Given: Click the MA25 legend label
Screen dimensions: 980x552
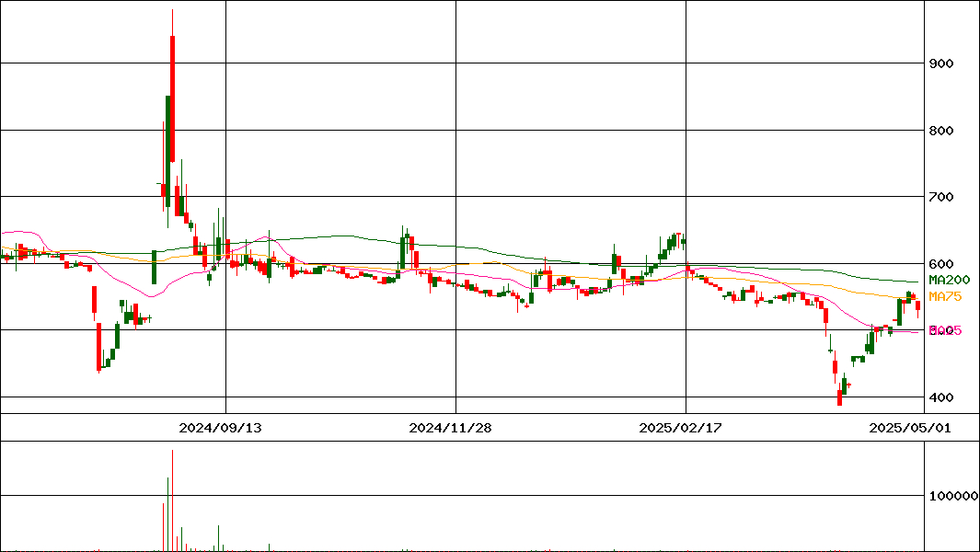Looking at the screenshot, I should [946, 330].
